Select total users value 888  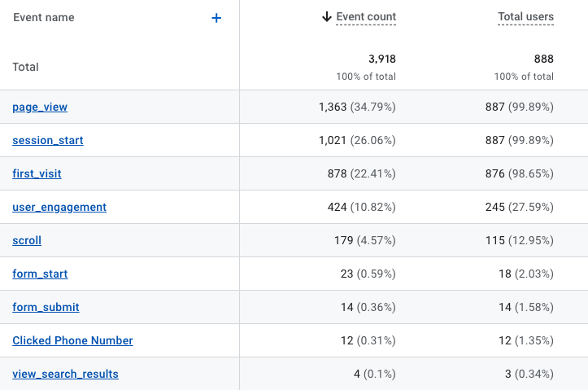coord(544,59)
